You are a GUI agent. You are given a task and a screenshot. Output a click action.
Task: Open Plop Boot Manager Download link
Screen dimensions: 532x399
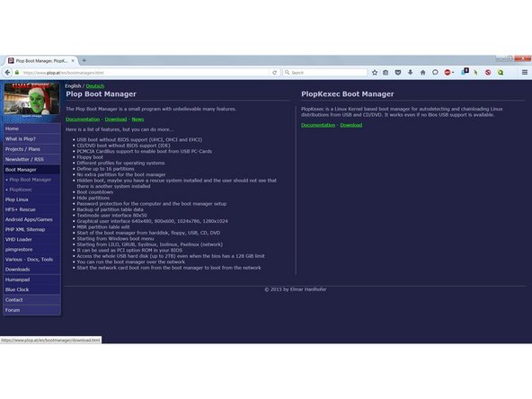116,120
